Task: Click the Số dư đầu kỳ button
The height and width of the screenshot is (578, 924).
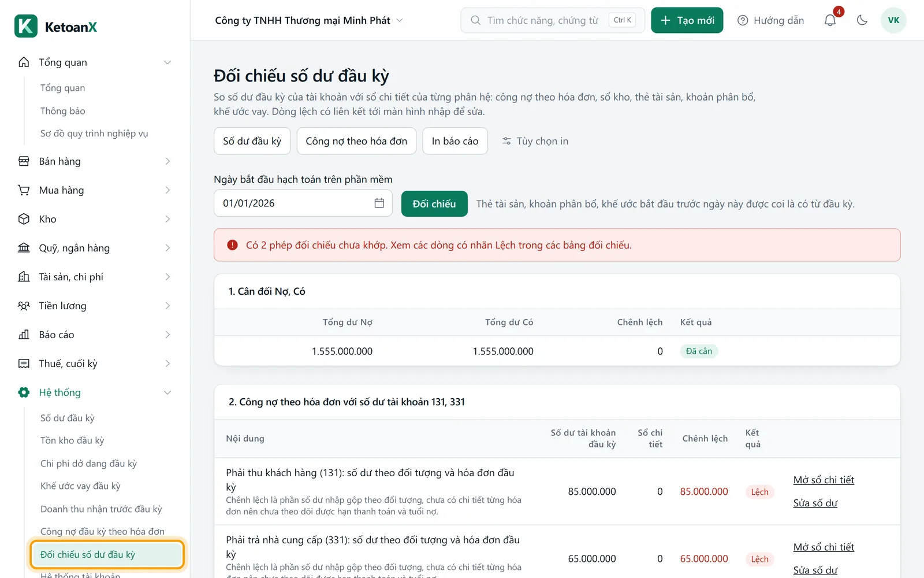Action: coord(252,141)
